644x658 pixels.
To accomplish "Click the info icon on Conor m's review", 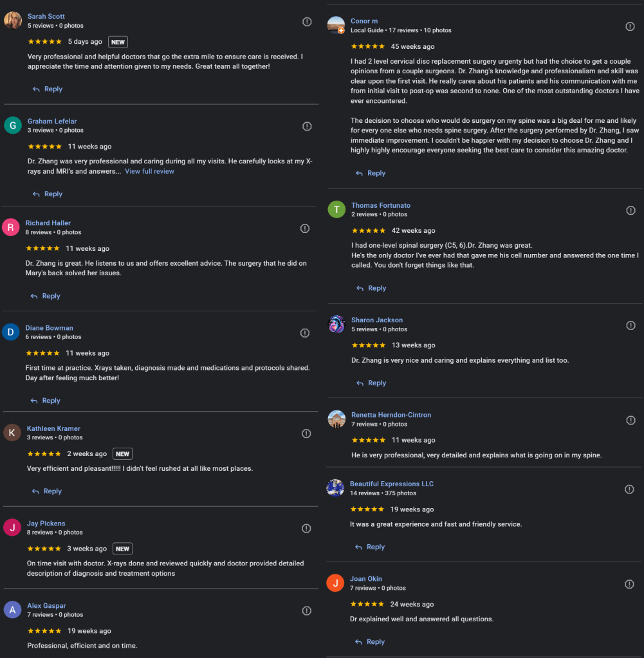I will pos(630,26).
